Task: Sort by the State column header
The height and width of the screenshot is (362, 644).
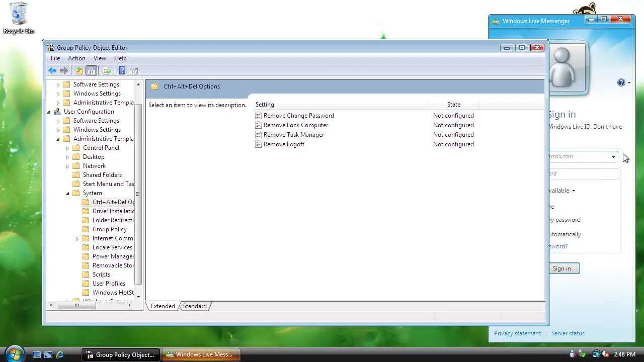Action: click(x=454, y=105)
